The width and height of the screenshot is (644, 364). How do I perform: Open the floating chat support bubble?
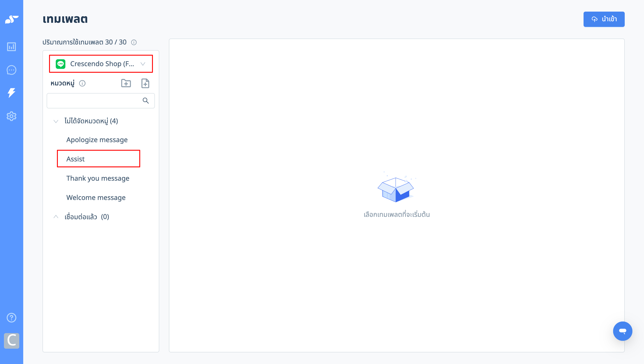(x=623, y=331)
